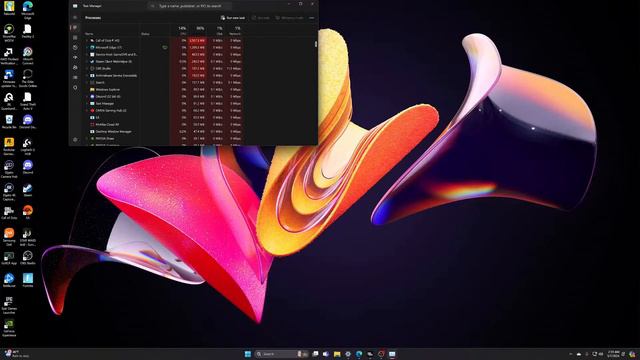The height and width of the screenshot is (360, 640).
Task: Expand the OBS Studio process group
Action: click(87, 69)
